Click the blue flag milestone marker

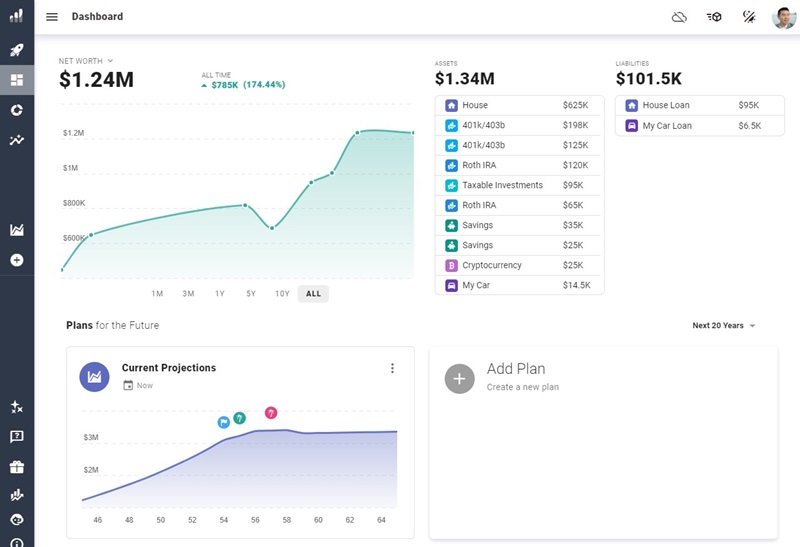224,422
